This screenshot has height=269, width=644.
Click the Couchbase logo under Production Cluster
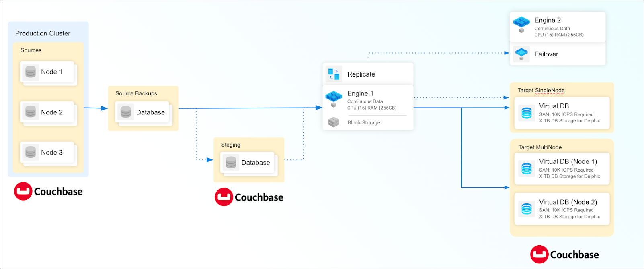[x=49, y=191]
